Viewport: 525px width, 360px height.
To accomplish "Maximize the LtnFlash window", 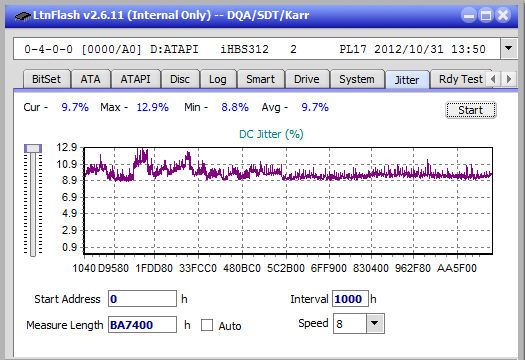I will coord(486,15).
